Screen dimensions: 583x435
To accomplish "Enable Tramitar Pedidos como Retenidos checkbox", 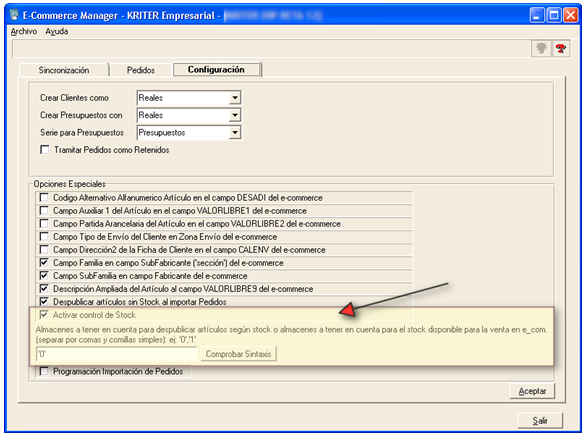I will coord(45,150).
